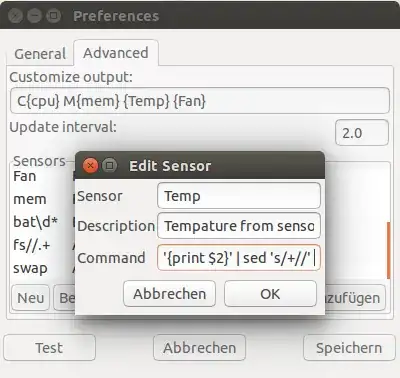Click Abbrechen in the Edit Sensor dialog
The width and height of the screenshot is (400, 378).
coord(169,294)
